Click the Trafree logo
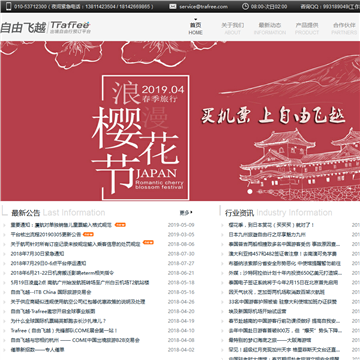360x360 pixels. (45, 28)
